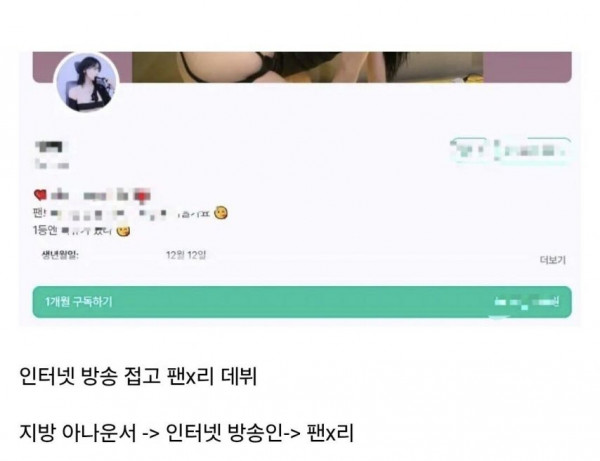The height and width of the screenshot is (461, 600).
Task: Open the circular profile avatar picture
Action: tap(87, 82)
